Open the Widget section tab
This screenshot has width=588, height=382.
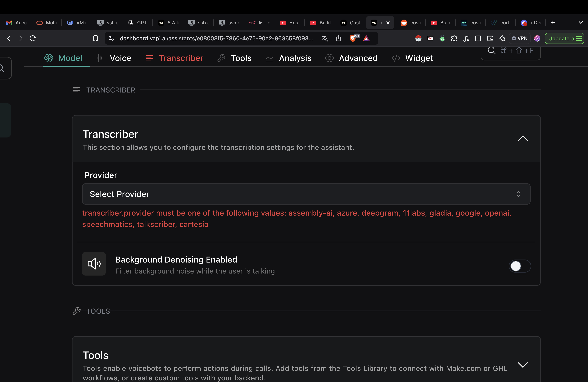pos(412,58)
